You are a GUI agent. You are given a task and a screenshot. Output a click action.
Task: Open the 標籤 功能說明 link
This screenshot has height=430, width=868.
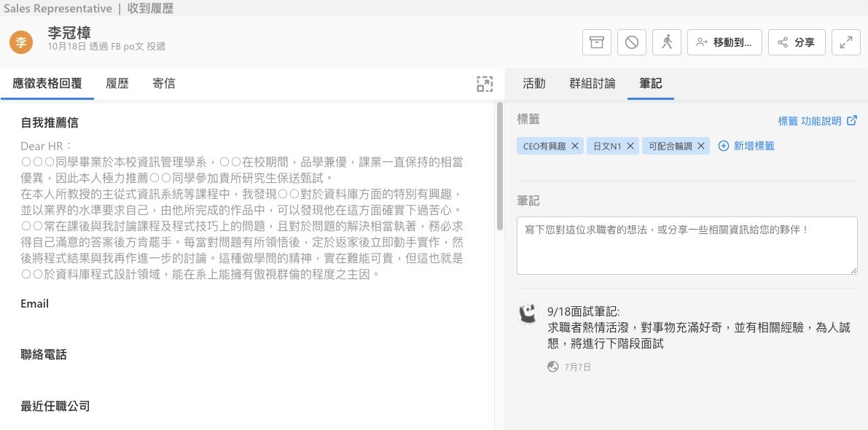pos(817,121)
